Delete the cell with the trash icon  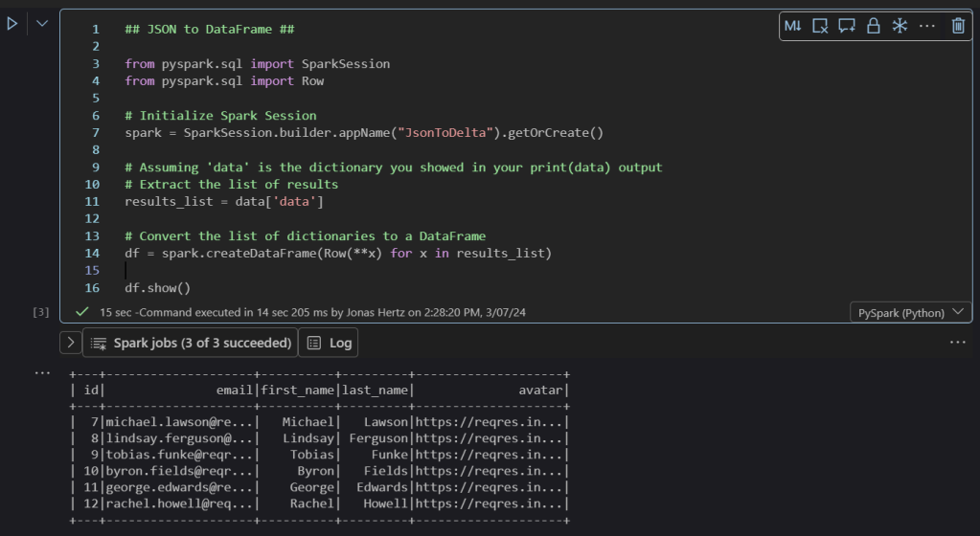pyautogui.click(x=958, y=27)
